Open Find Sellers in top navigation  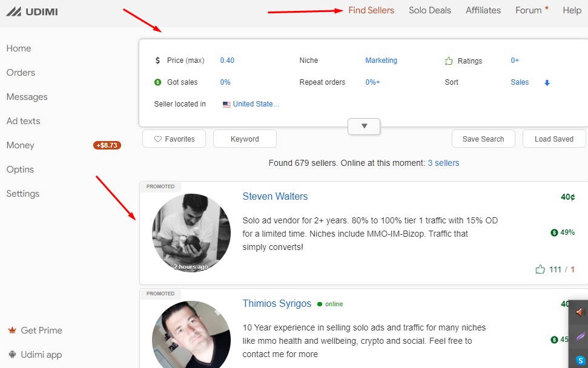371,10
